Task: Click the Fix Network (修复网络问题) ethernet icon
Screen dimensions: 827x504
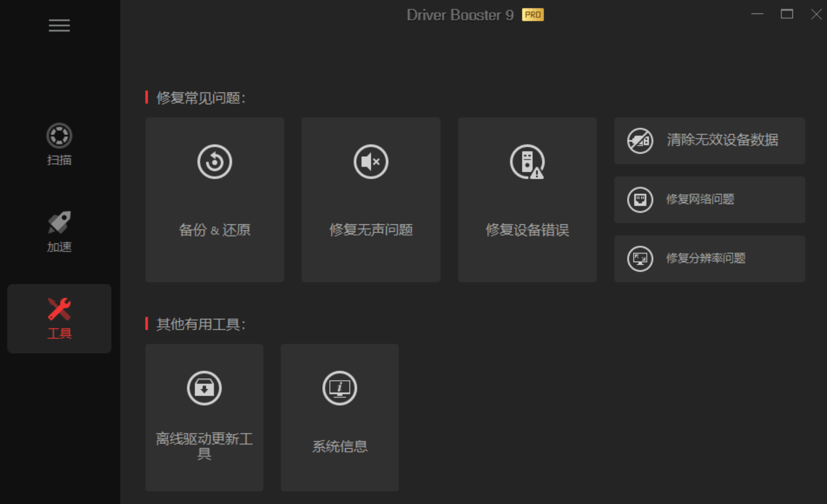Action: click(x=640, y=200)
